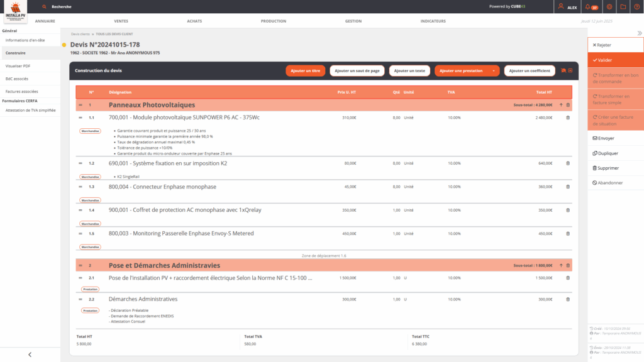Viewport: 644px width, 362px height.
Task: Toggle the crossed-out eye visibility icon
Action: pos(563,70)
